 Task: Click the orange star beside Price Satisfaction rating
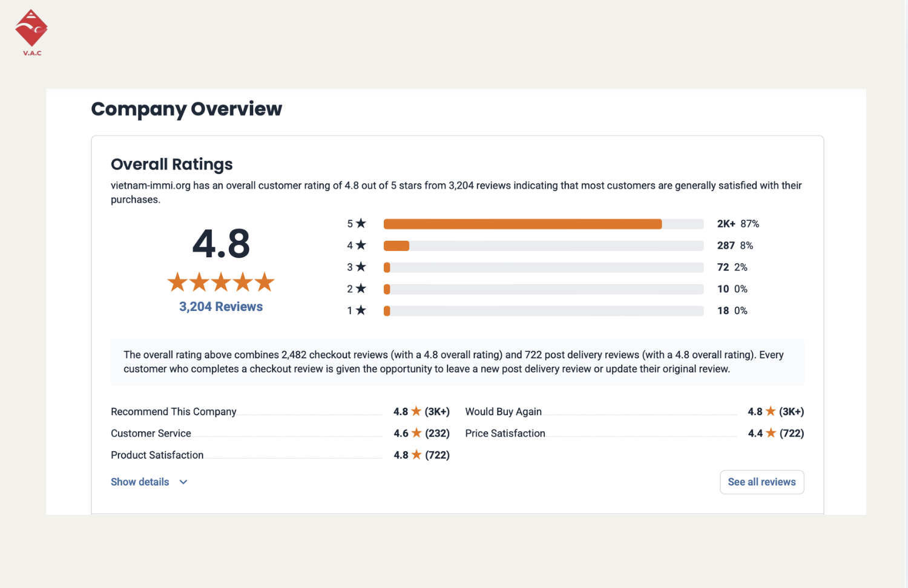(x=771, y=433)
